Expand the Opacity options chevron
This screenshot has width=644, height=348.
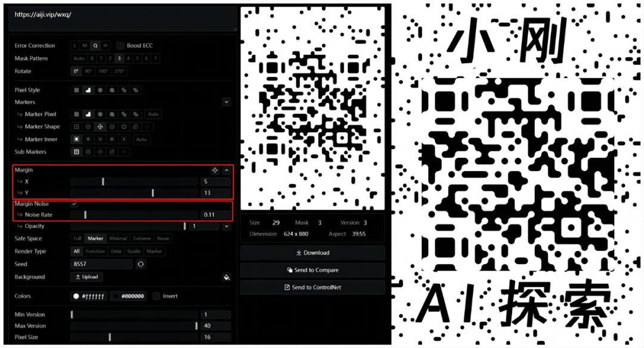pyautogui.click(x=227, y=226)
